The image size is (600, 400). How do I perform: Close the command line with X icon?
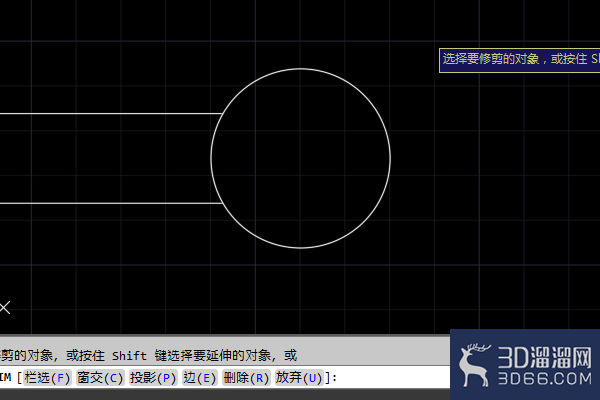pyautogui.click(x=5, y=308)
